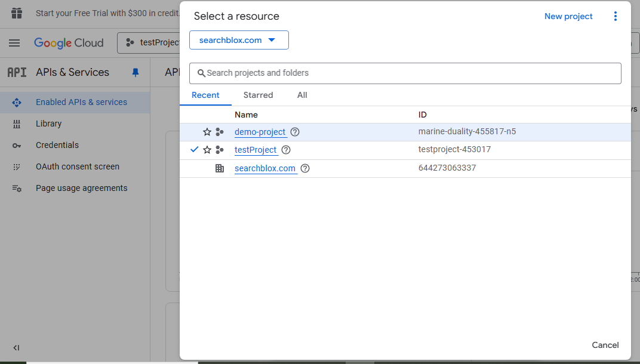Cancel the Select a resource dialog
The image size is (640, 364).
click(x=605, y=346)
